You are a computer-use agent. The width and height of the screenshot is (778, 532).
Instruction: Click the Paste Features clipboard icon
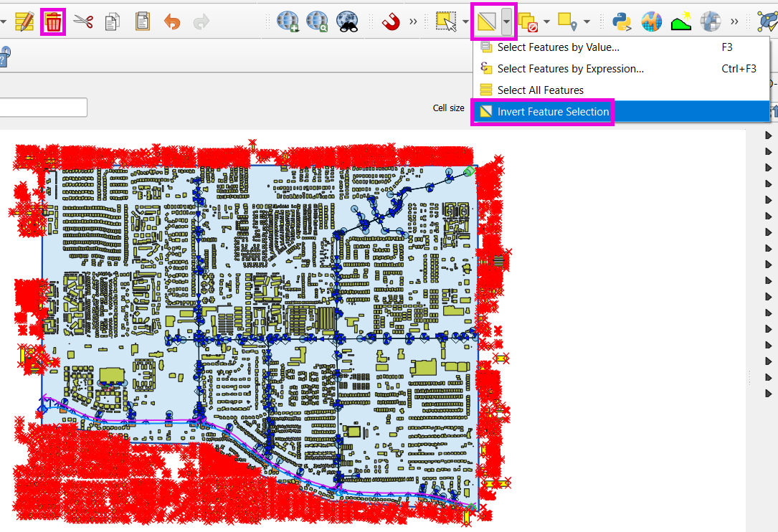(143, 22)
